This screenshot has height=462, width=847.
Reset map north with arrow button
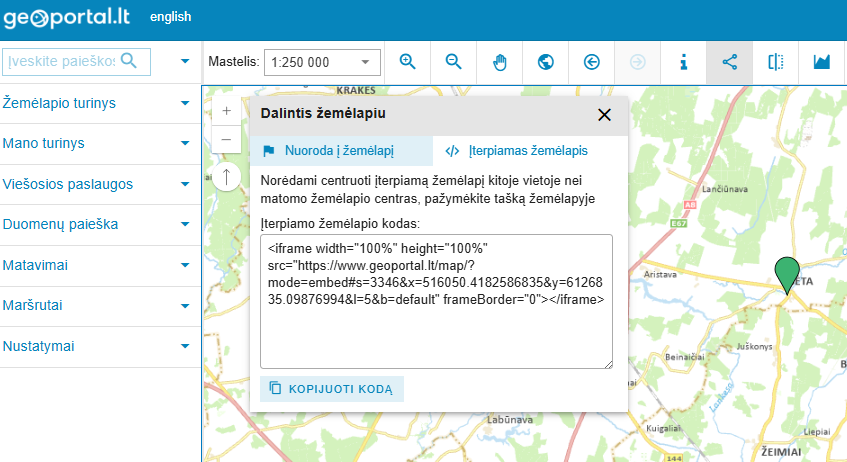(x=226, y=177)
